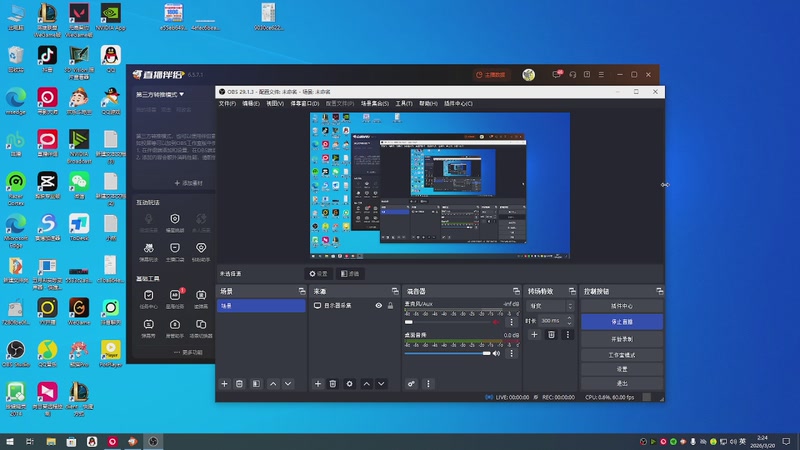Open transition type dropdown
The height and width of the screenshot is (450, 800).
click(x=551, y=306)
